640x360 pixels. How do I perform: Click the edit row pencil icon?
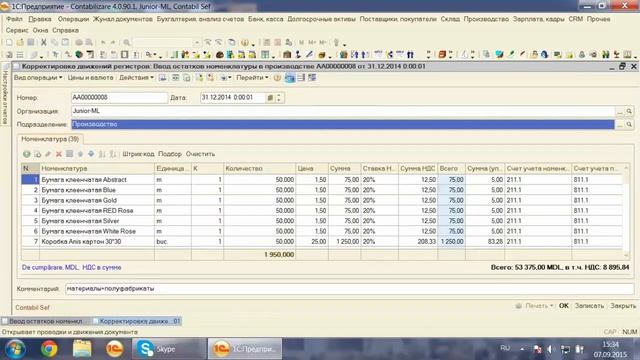[x=48, y=154]
